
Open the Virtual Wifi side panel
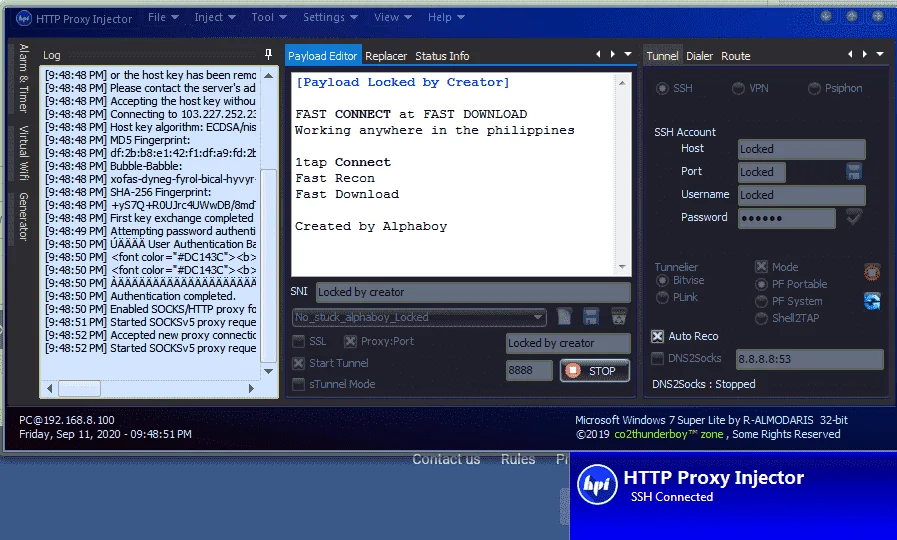coord(23,153)
